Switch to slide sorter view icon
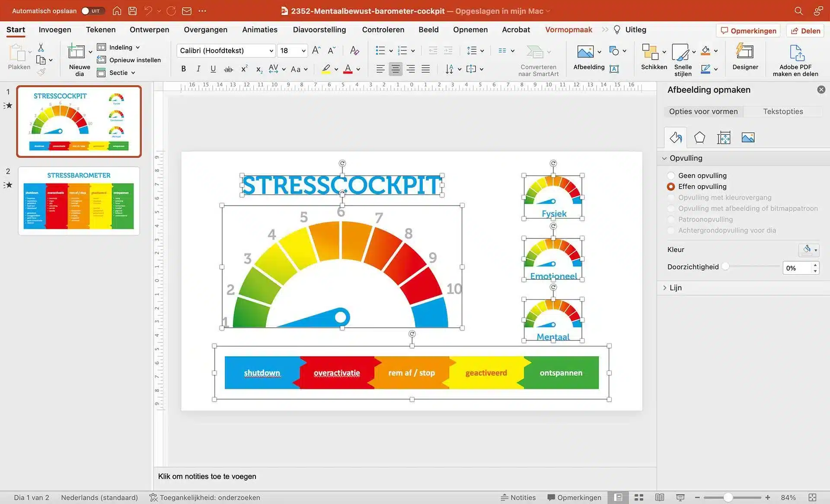 click(x=639, y=498)
